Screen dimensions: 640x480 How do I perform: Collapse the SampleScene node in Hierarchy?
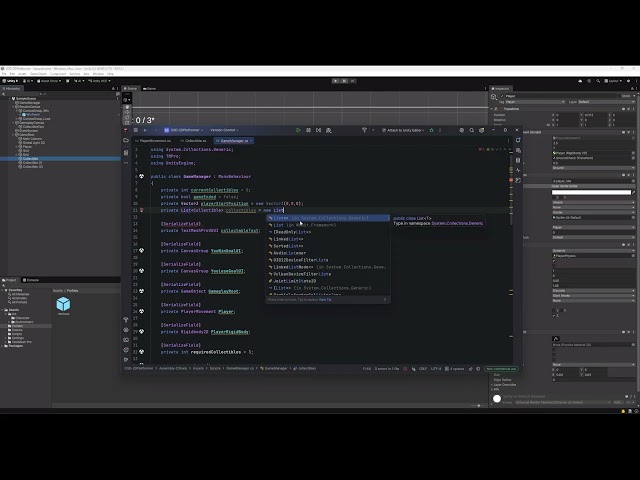point(10,98)
